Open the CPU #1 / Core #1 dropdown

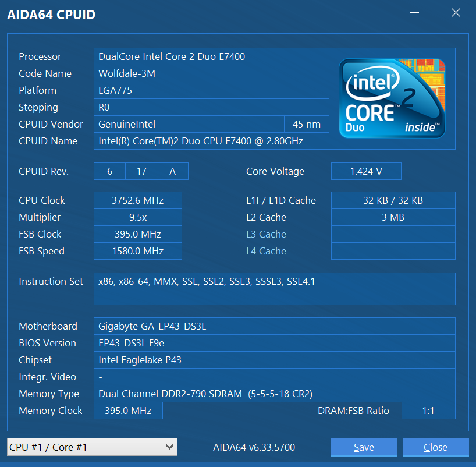click(x=92, y=447)
